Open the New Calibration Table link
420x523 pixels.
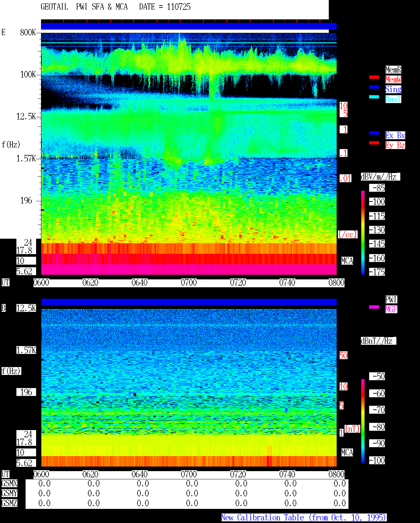coord(304,518)
